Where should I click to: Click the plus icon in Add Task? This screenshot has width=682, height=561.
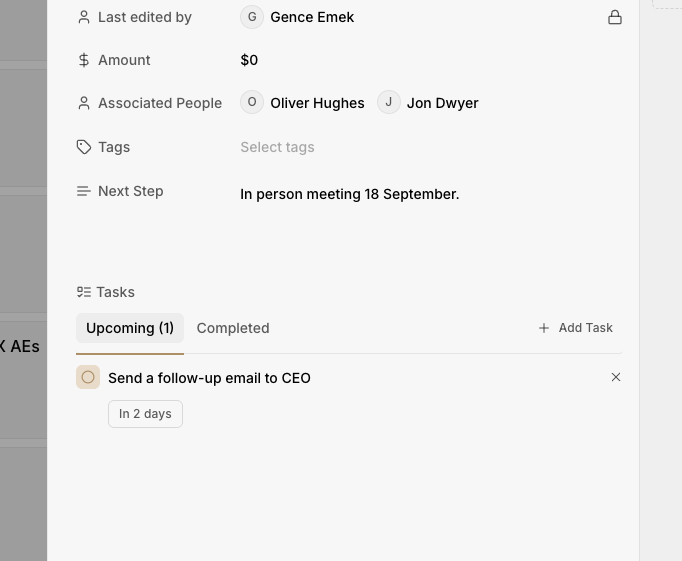pyautogui.click(x=544, y=328)
